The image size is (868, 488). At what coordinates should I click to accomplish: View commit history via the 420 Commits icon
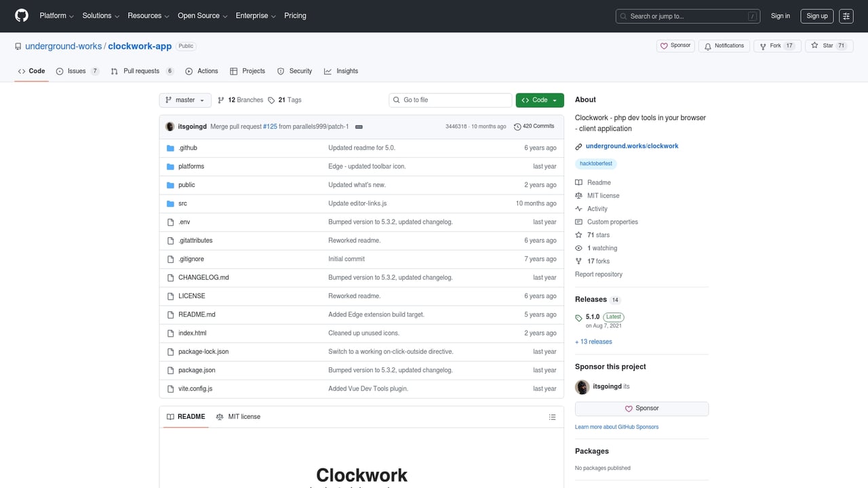tap(517, 126)
